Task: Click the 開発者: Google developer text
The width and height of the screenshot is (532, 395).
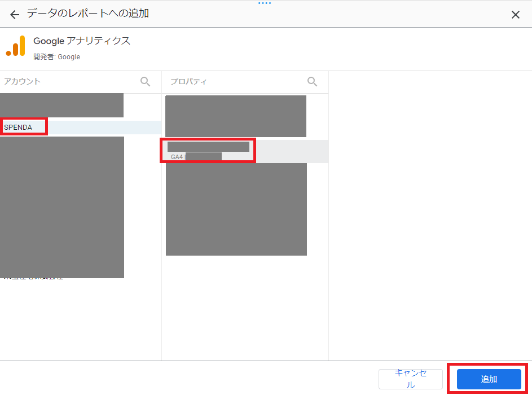Action: 56,57
